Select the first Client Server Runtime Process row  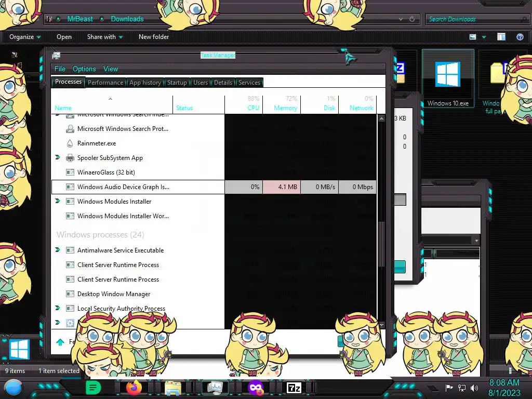214,265
